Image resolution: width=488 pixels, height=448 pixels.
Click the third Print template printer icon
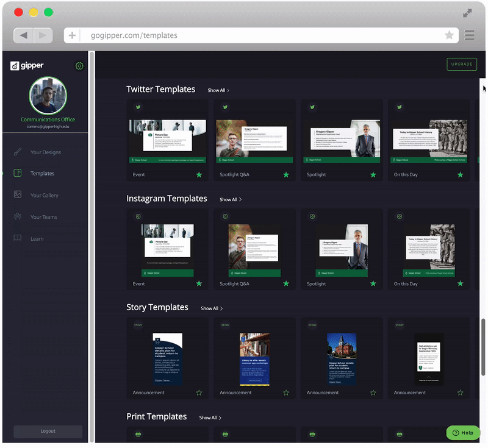tap(312, 435)
